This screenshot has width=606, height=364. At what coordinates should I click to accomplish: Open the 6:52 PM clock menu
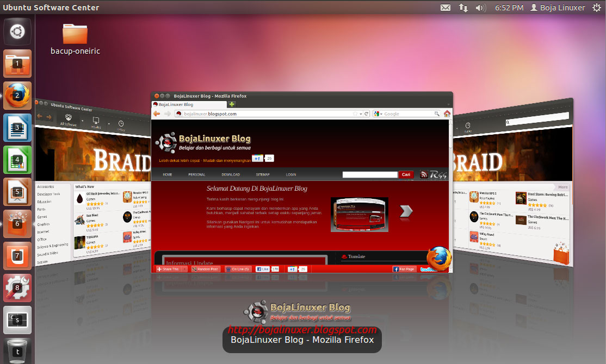[509, 7]
